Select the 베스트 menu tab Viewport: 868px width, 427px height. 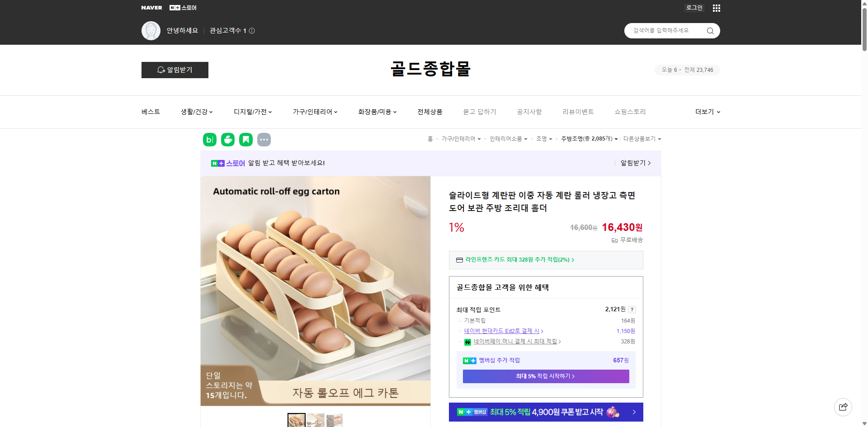(x=150, y=112)
